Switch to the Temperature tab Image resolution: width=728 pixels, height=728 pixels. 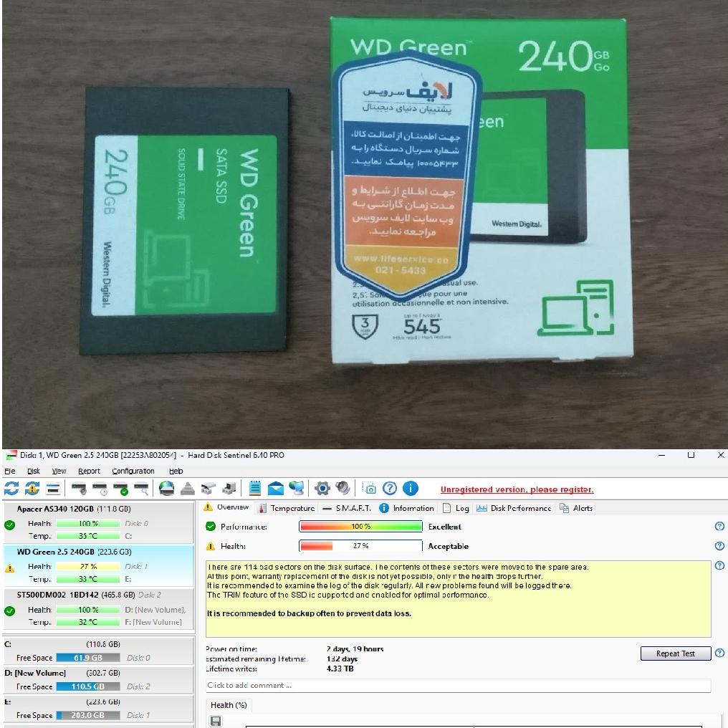tap(287, 509)
